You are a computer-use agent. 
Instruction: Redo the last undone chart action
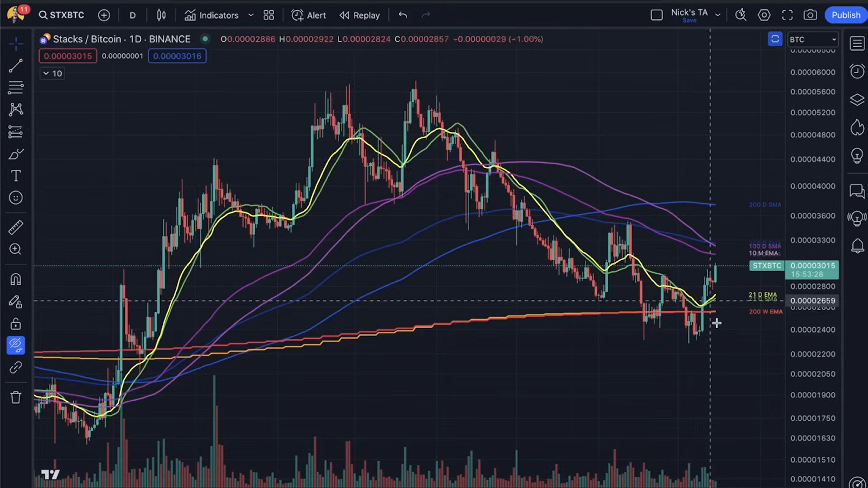426,15
